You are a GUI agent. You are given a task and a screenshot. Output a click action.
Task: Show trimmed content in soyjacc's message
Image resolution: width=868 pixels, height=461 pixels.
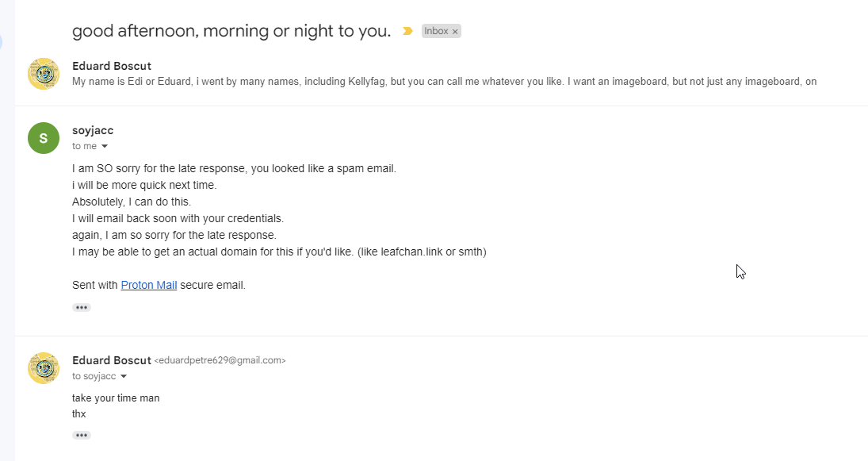click(x=82, y=308)
